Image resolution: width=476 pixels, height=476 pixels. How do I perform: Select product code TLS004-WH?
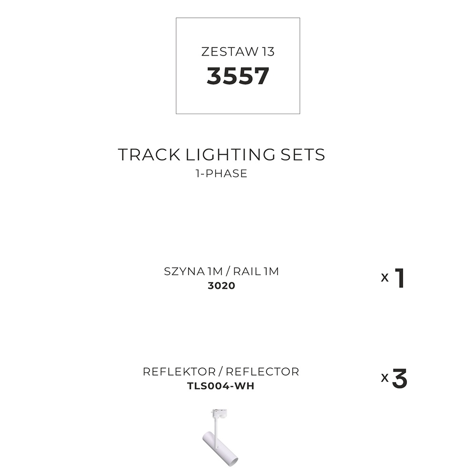(x=221, y=386)
